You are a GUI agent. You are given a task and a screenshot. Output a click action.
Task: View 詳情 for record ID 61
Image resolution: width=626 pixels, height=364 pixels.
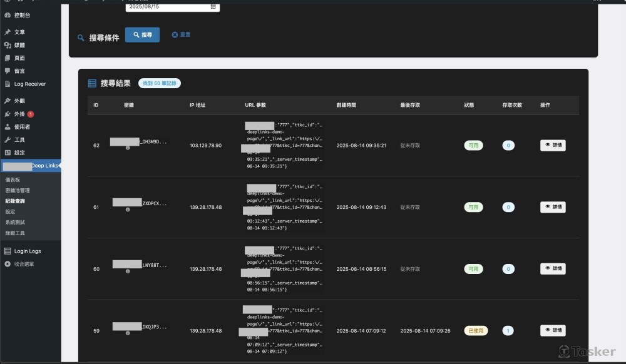tap(552, 207)
